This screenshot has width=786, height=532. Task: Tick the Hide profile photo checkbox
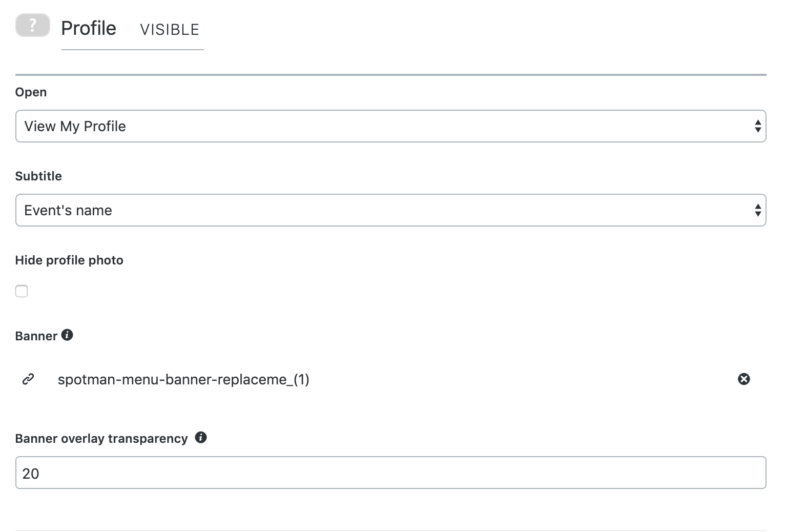coord(22,291)
